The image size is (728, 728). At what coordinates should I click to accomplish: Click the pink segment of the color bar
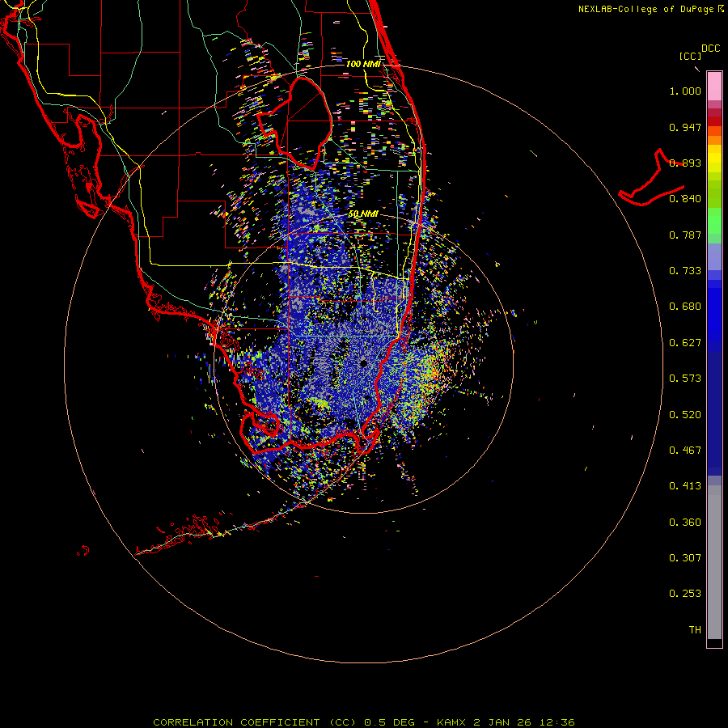point(714,87)
